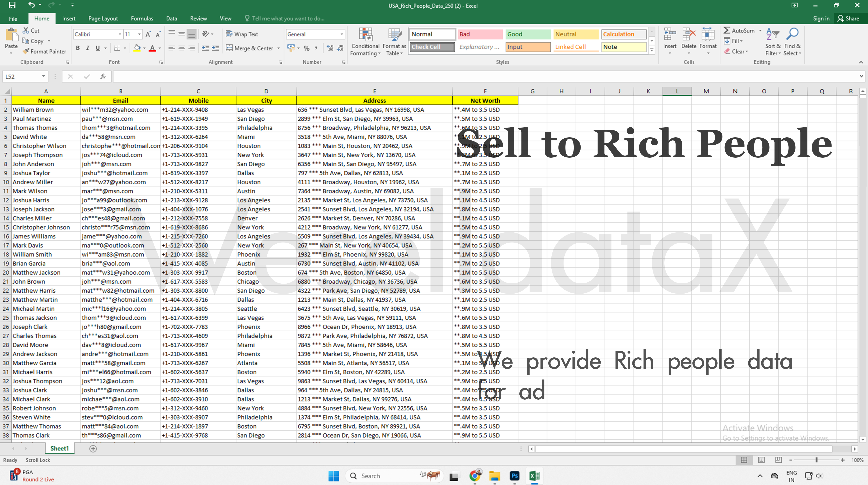This screenshot has width=868, height=485.
Task: Toggle Align Right in Alignment group
Action: click(191, 48)
